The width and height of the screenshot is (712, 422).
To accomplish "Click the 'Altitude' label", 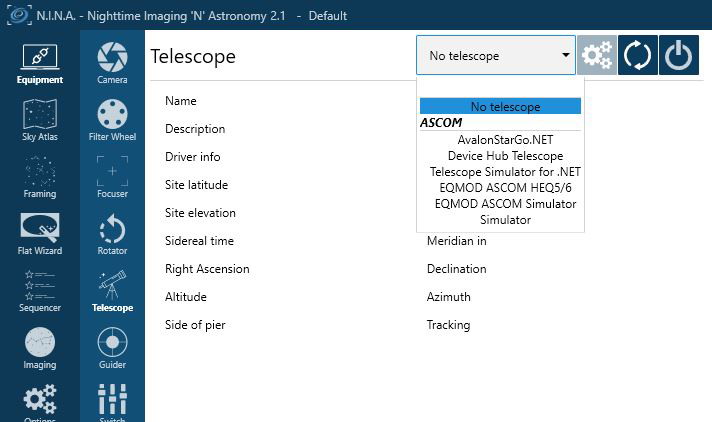I will click(186, 297).
